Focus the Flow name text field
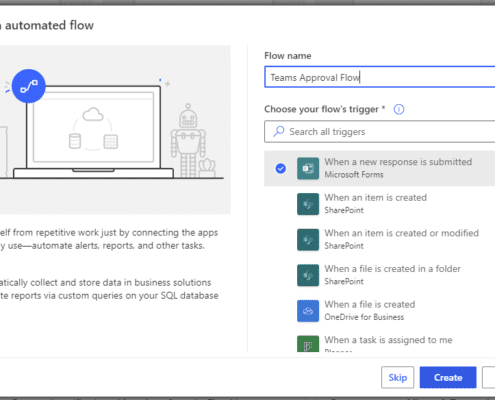 (x=380, y=77)
